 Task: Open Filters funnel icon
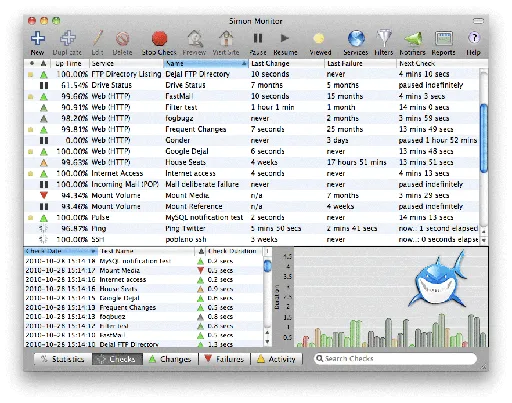coord(384,38)
